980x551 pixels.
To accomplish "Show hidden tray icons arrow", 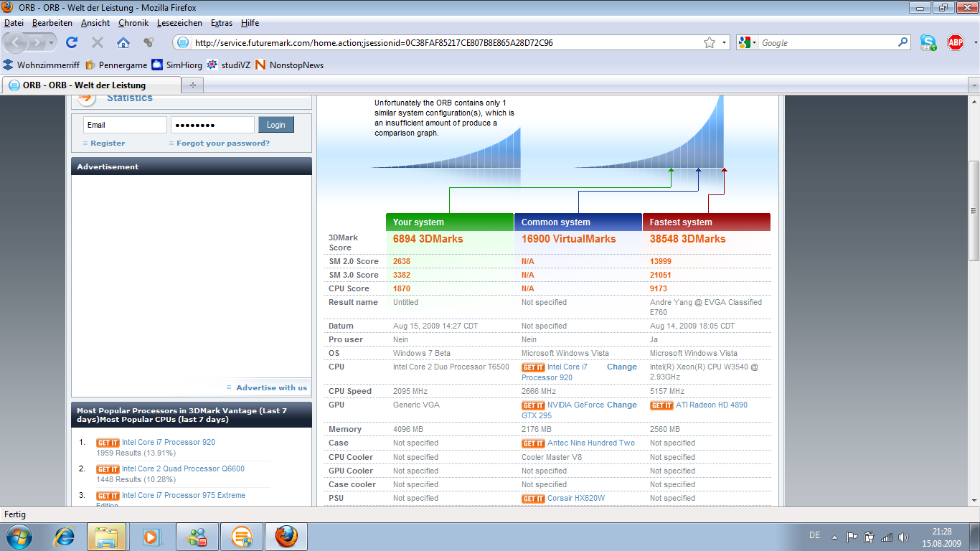I will tap(834, 537).
